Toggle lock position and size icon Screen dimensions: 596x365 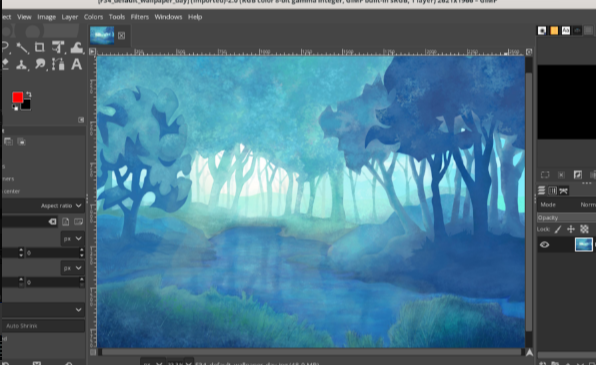point(571,229)
